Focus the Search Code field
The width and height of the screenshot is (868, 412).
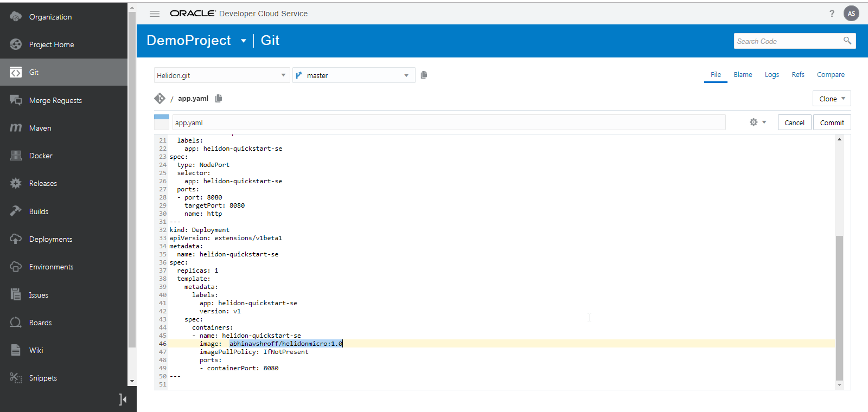coord(787,41)
